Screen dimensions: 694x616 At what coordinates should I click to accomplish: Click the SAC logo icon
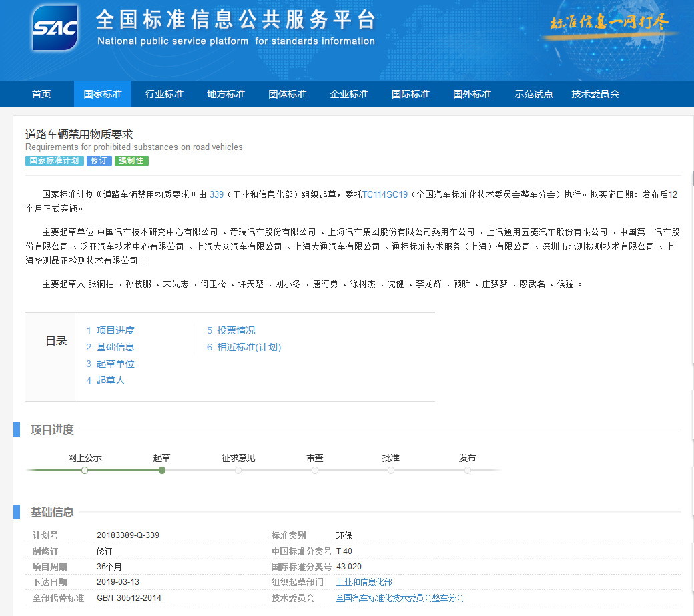(55, 28)
